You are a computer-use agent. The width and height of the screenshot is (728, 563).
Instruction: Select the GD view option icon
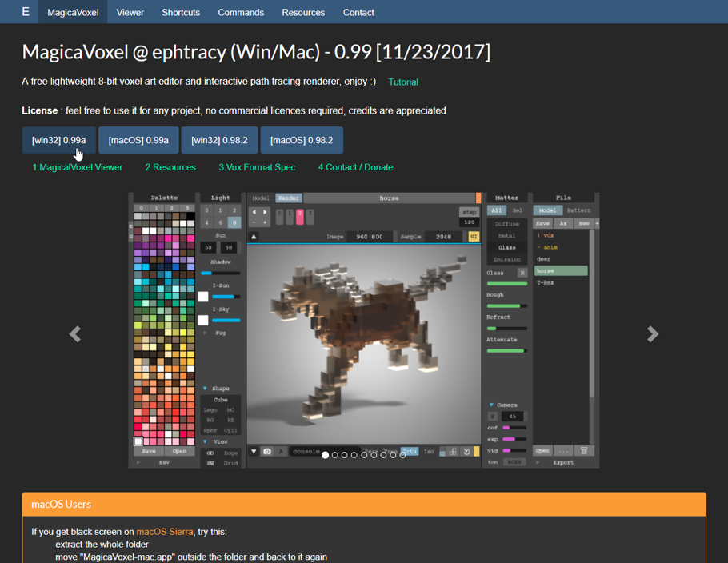tap(210, 453)
